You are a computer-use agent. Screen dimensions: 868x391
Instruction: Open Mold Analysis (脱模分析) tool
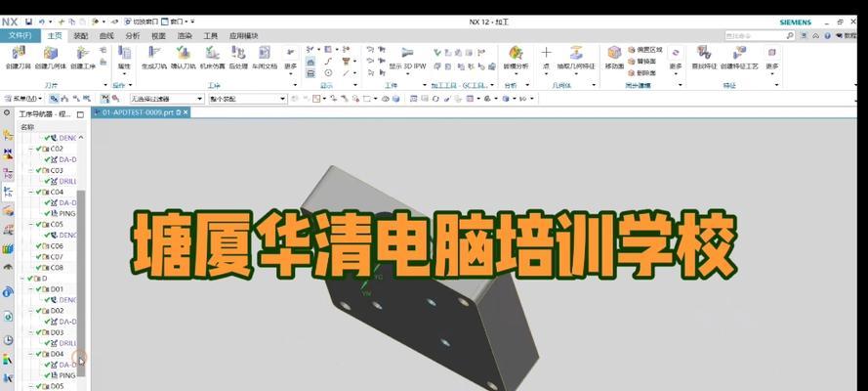[516, 58]
